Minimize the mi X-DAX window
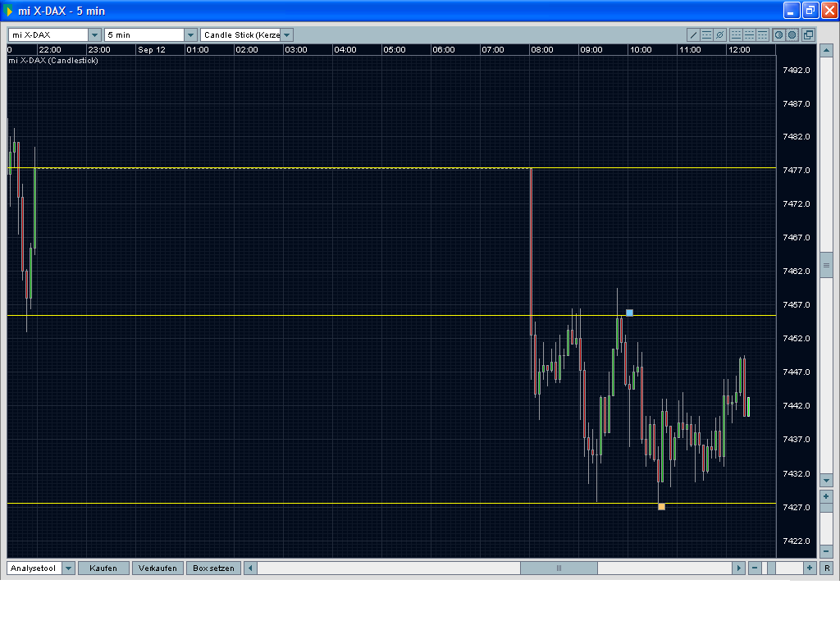The height and width of the screenshot is (630, 840). (x=792, y=10)
